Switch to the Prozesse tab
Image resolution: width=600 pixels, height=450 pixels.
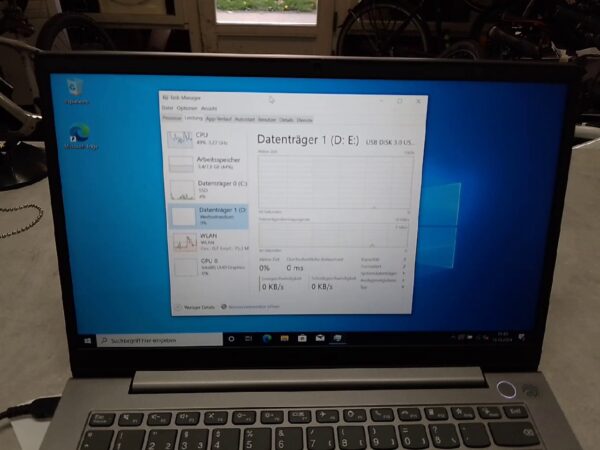(x=172, y=118)
